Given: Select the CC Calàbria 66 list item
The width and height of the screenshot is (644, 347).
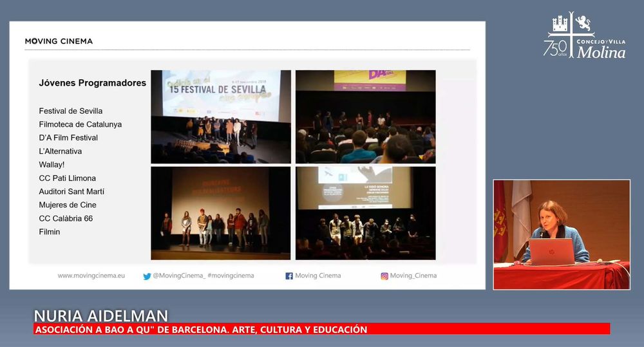Looking at the screenshot, I should (x=66, y=218).
